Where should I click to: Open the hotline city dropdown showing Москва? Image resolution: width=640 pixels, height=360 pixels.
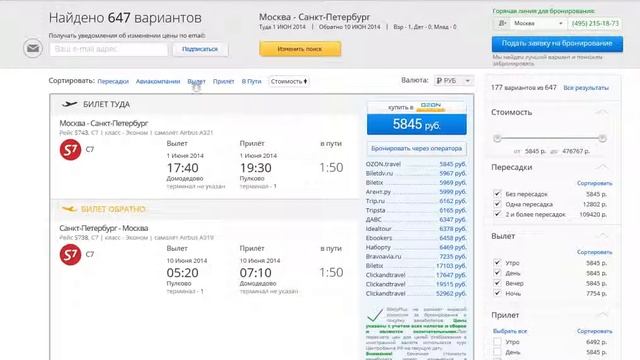coord(538,24)
